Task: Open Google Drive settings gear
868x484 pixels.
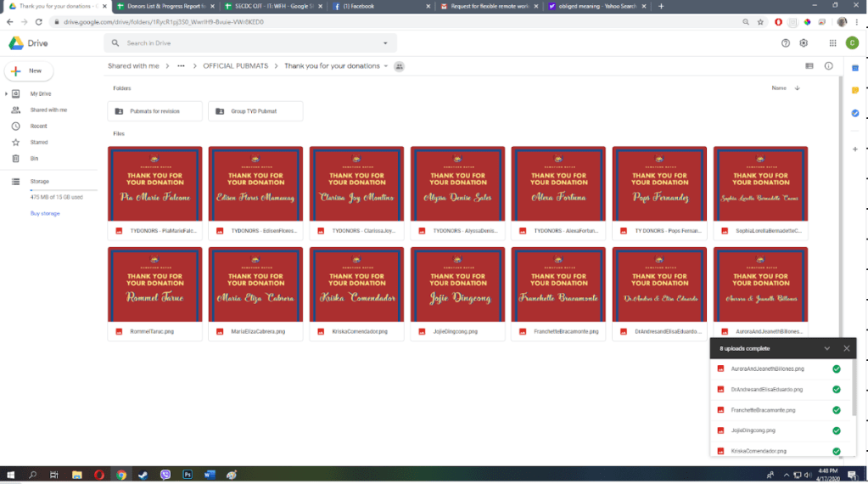Action: pos(804,43)
